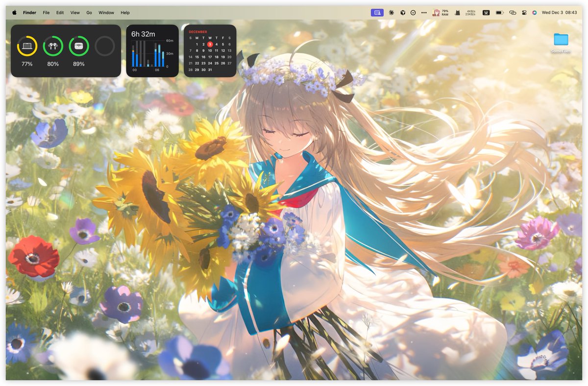The image size is (588, 386).
Task: Click the MacBook battery ring at 77%
Action: (x=27, y=46)
